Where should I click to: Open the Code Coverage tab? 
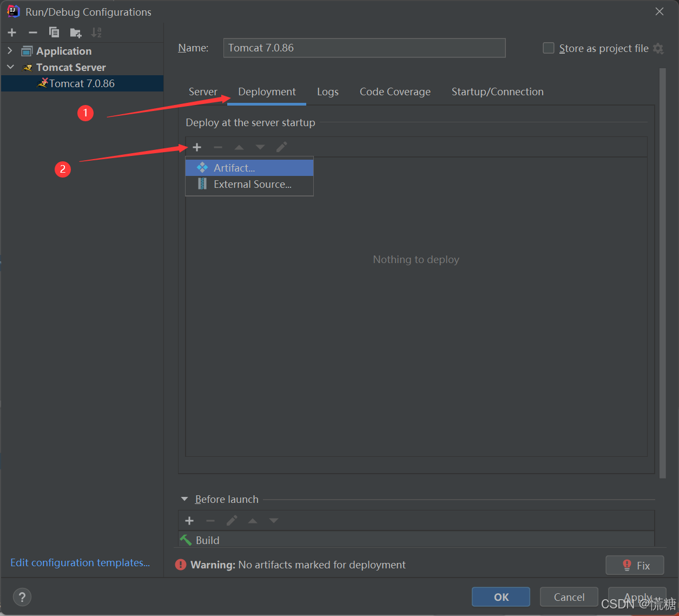pos(395,91)
